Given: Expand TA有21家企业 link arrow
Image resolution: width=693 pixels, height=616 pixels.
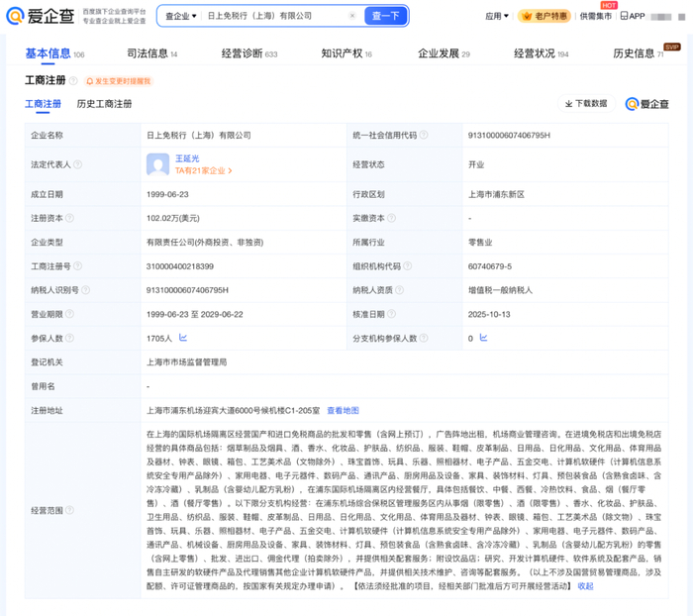Looking at the screenshot, I should pyautogui.click(x=231, y=171).
